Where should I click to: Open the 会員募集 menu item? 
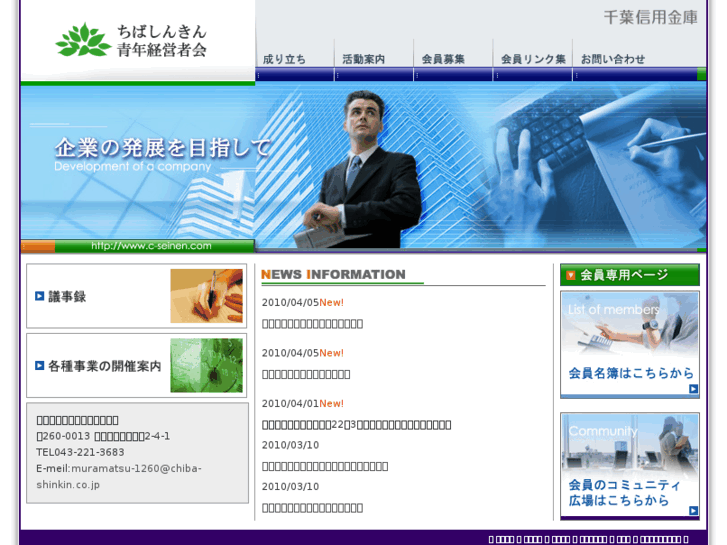point(443,59)
